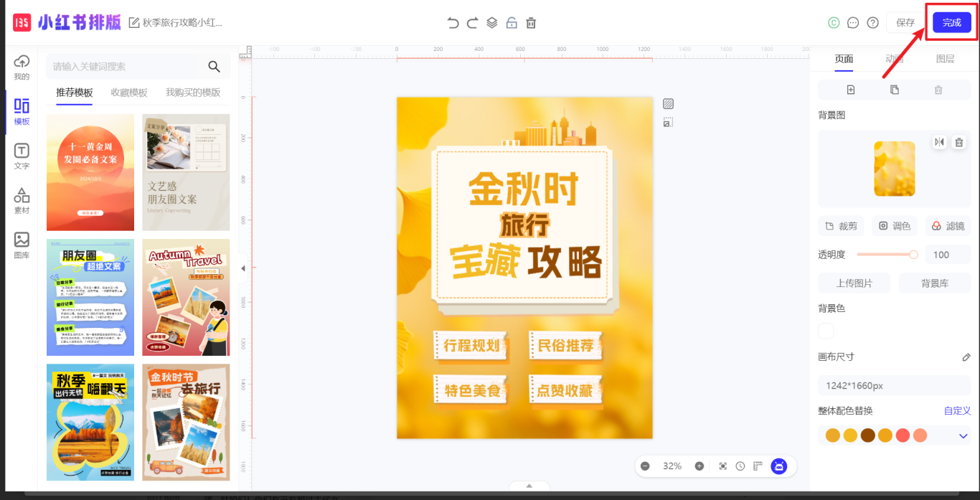Expand the bottom page panel arrow
Image resolution: width=980 pixels, height=500 pixels.
click(x=529, y=486)
